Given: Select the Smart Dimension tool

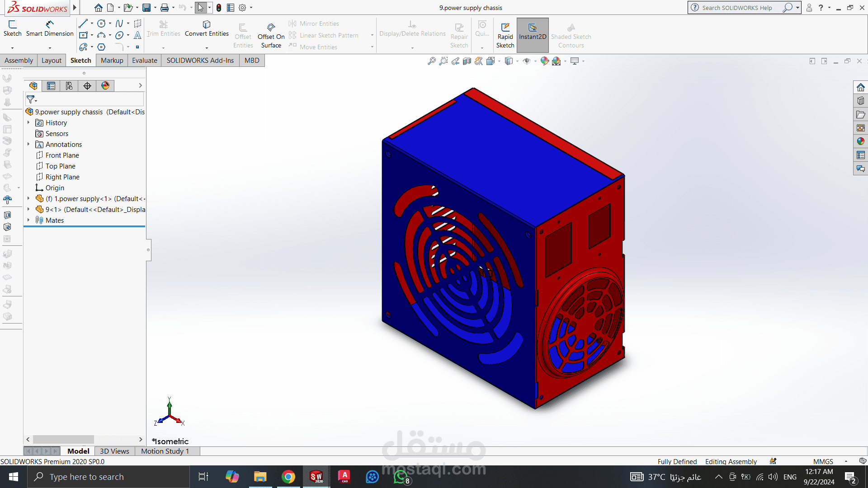Looking at the screenshot, I should pyautogui.click(x=50, y=28).
